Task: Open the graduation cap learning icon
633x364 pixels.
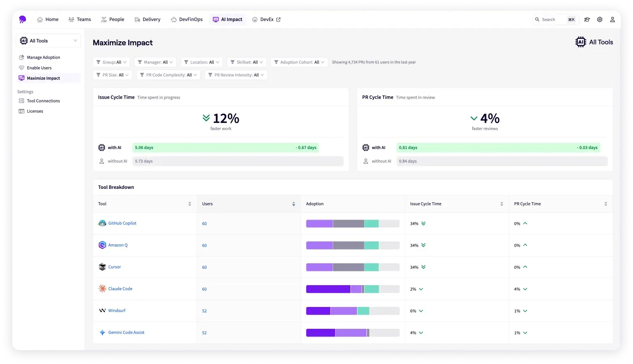Action: point(587,19)
